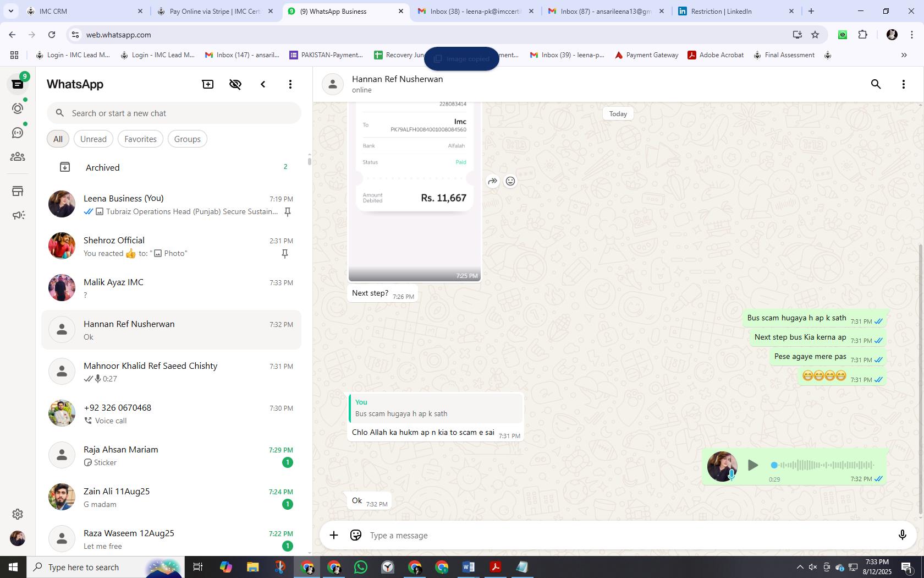This screenshot has height=578, width=924.
Task: Open the conversation three-dot menu
Action: [904, 84]
